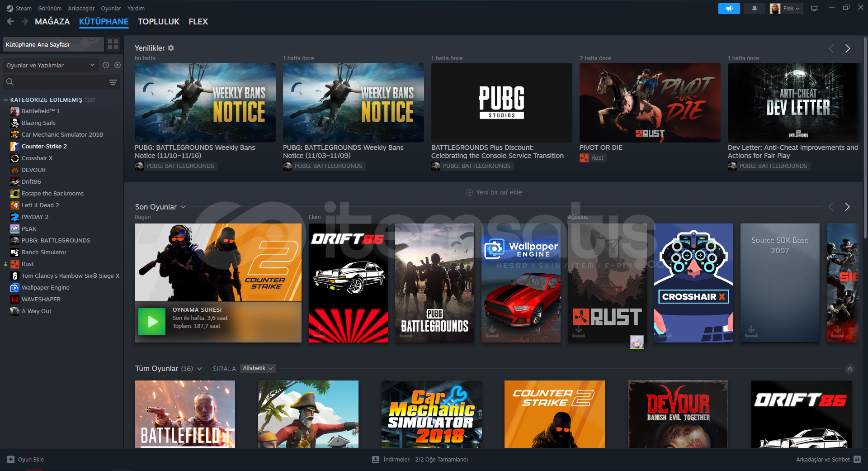This screenshot has width=868, height=471.
Task: Select Tom Clancy's Rainbow Six Siege X
Action: tap(71, 276)
